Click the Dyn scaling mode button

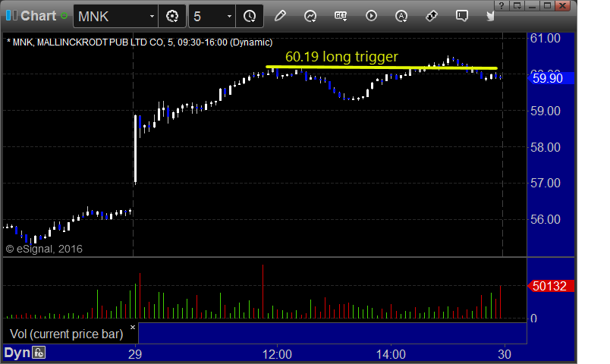[x=17, y=353]
